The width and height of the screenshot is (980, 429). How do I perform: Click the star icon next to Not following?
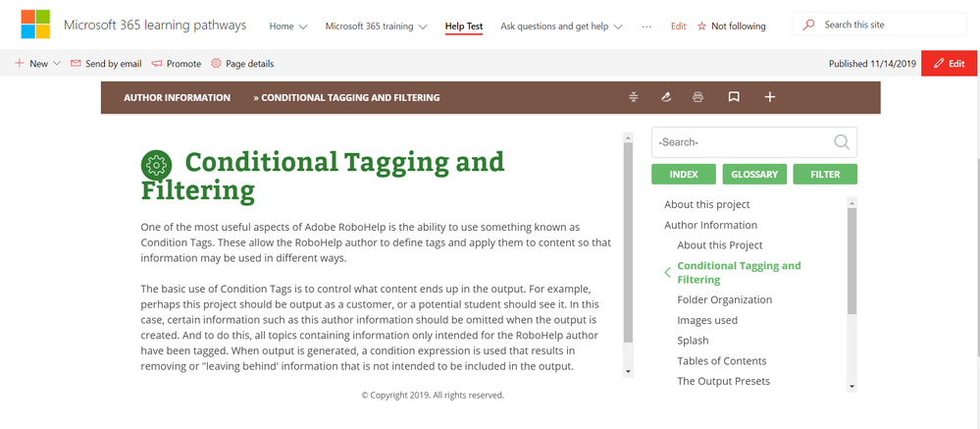point(701,27)
